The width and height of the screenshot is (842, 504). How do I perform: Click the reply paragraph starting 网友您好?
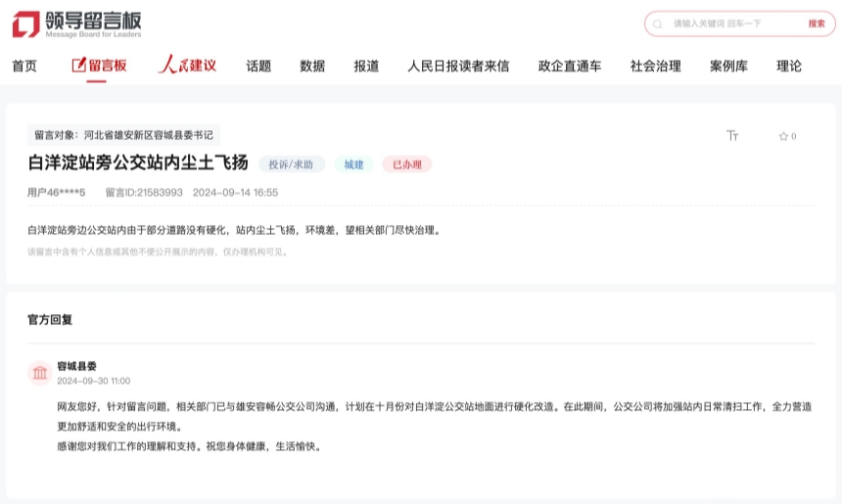point(435,417)
